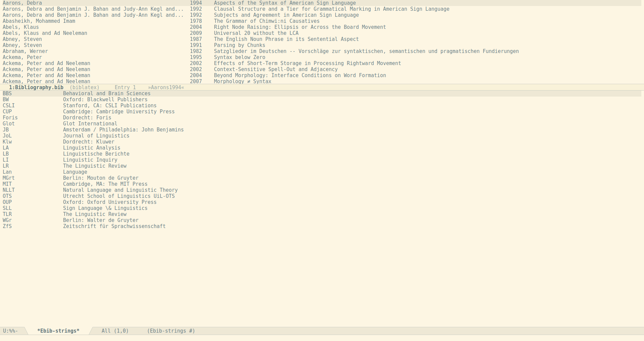
Task: Select the 'Universal 20 without the LCA' entry
Action: pos(256,33)
